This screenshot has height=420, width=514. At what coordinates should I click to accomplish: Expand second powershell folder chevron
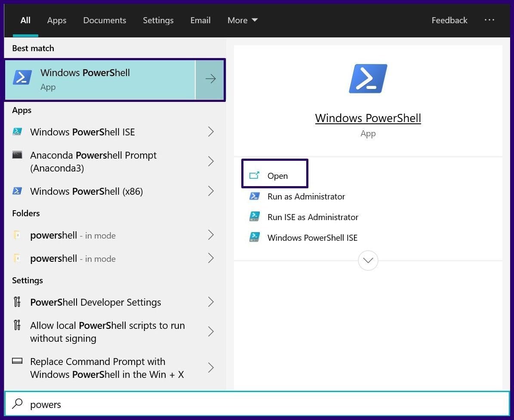pos(211,258)
